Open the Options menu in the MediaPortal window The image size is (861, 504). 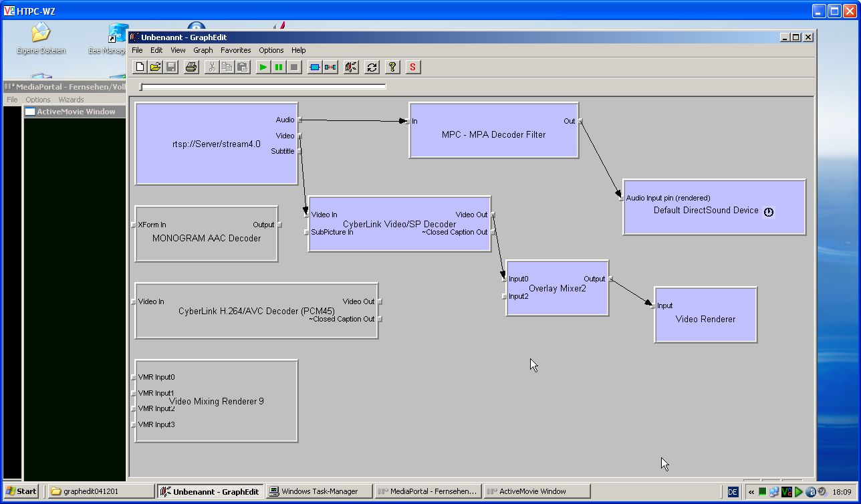(38, 100)
